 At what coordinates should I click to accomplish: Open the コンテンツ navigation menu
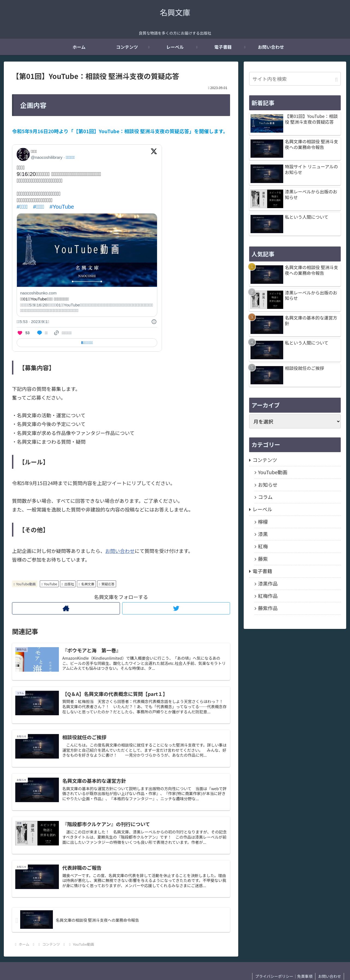pyautogui.click(x=127, y=47)
